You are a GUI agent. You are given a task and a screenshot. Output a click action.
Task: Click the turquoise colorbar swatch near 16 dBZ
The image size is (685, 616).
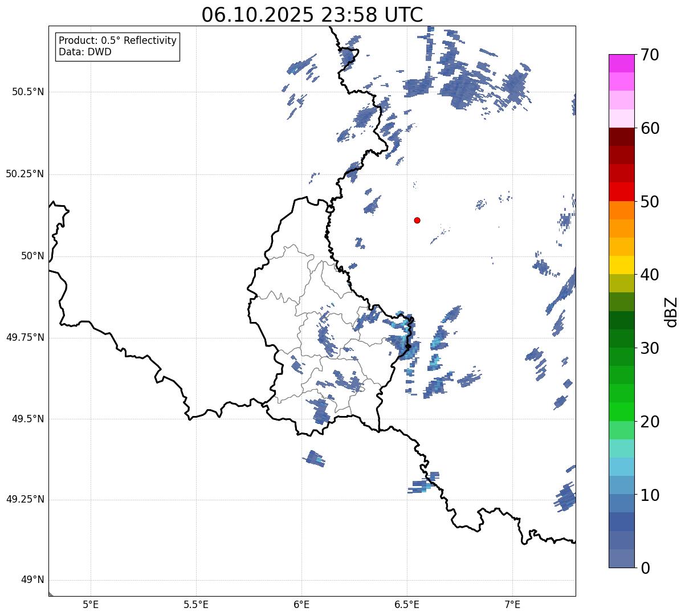pyautogui.click(x=622, y=448)
